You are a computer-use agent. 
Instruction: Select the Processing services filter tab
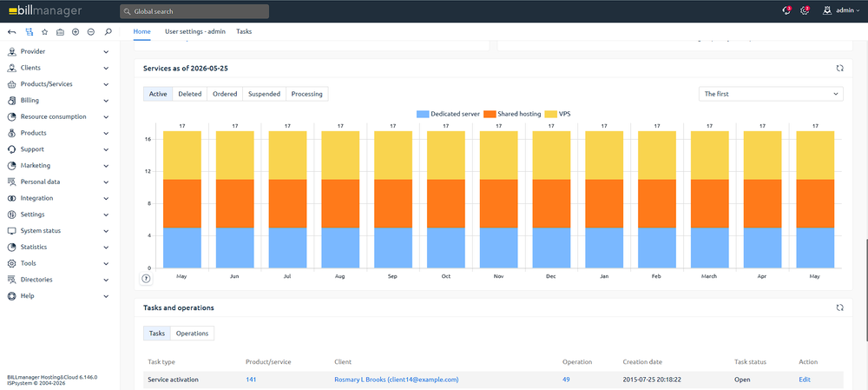306,94
